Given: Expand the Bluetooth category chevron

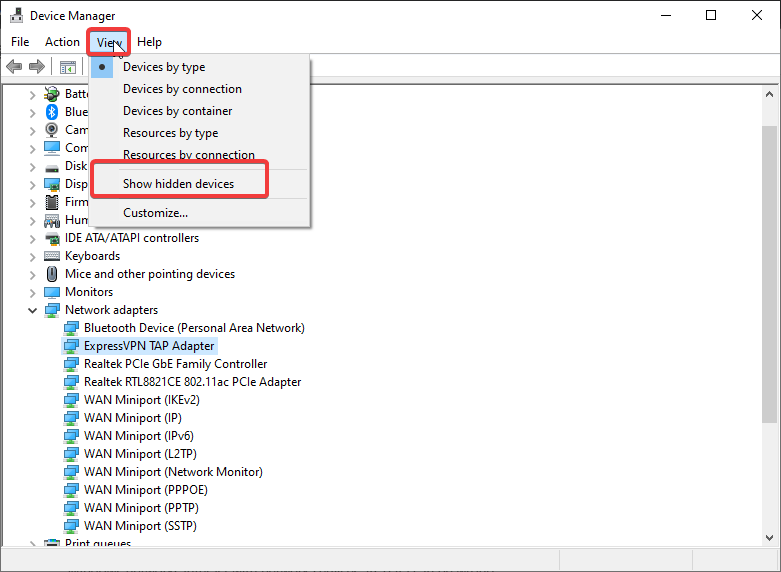Looking at the screenshot, I should (32, 113).
